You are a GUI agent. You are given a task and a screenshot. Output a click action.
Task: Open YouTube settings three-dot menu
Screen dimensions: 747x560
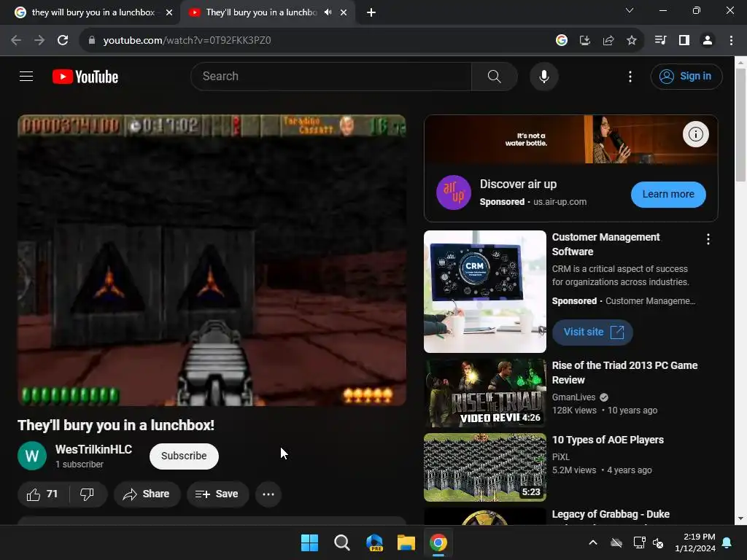pyautogui.click(x=630, y=77)
